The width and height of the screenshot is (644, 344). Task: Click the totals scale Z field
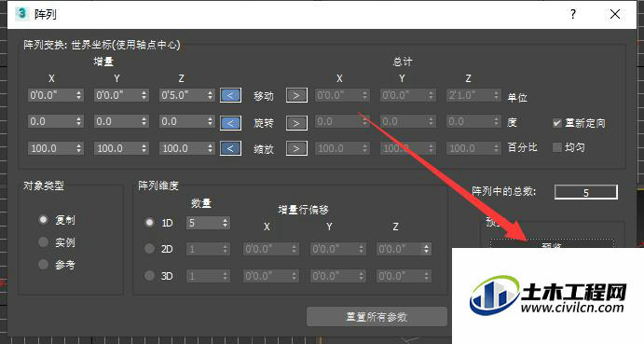click(x=473, y=148)
